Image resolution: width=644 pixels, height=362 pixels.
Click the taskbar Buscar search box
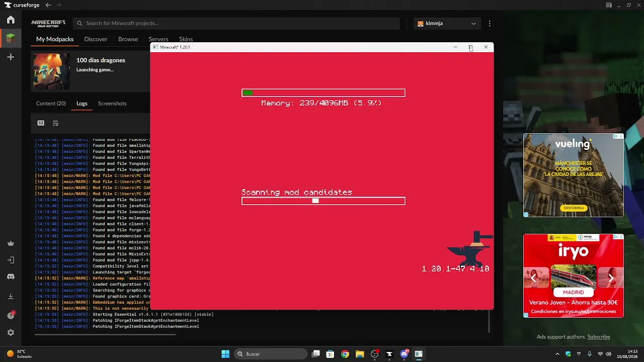(271, 354)
